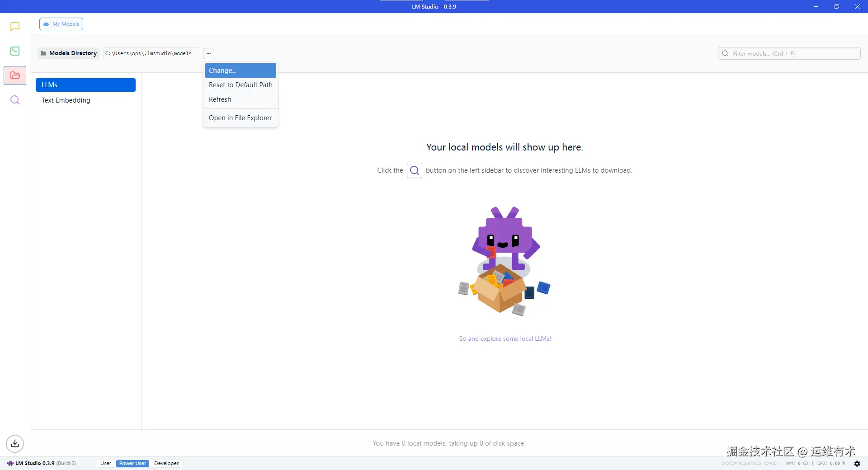Choose Refresh in the directory menu
Screen dimensions: 868x470
point(241,99)
